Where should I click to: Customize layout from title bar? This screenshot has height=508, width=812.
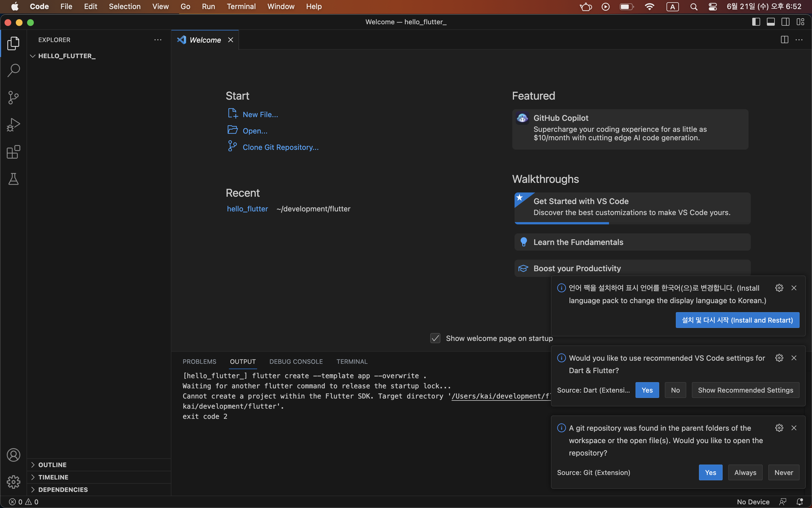point(801,22)
